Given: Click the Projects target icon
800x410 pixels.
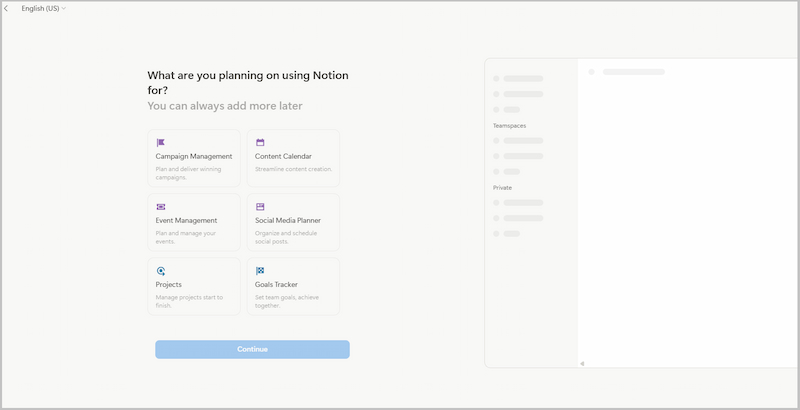Looking at the screenshot, I should point(161,271).
